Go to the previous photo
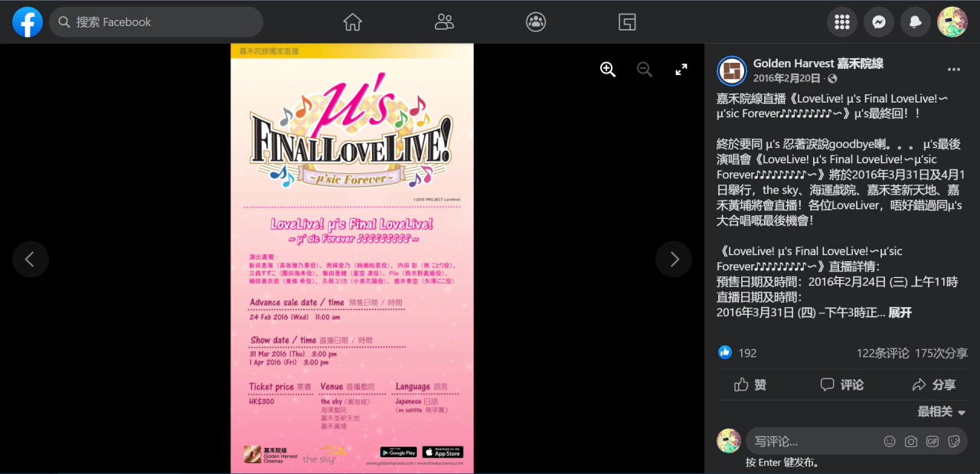 coord(31,259)
